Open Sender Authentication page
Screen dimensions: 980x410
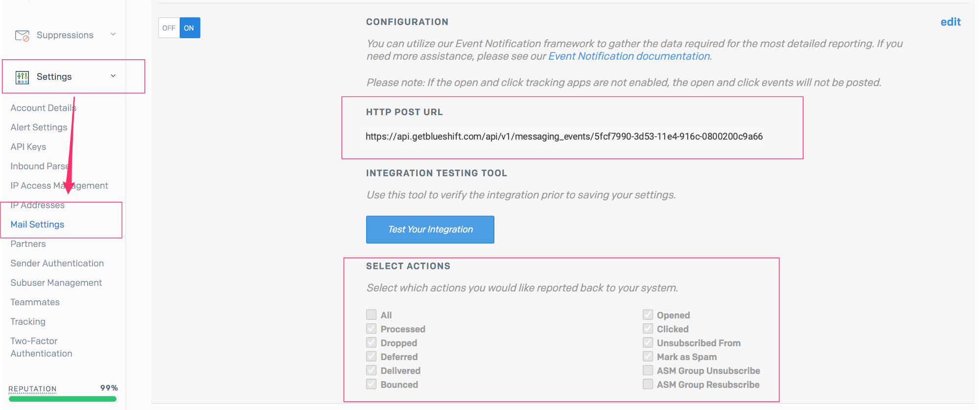[x=57, y=263]
